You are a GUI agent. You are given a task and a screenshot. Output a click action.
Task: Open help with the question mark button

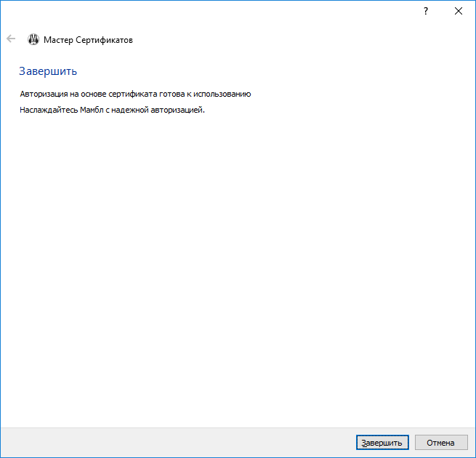click(426, 11)
